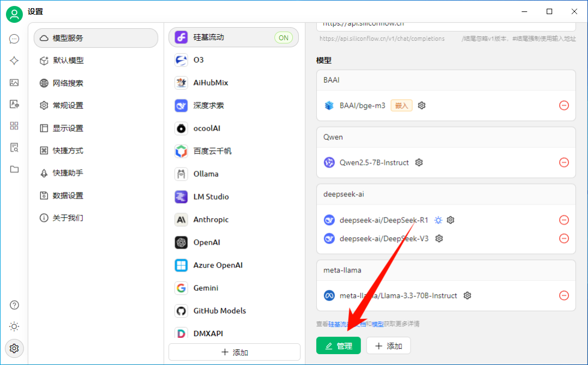
Task: Click 添加 button next to 管理
Action: tap(389, 345)
